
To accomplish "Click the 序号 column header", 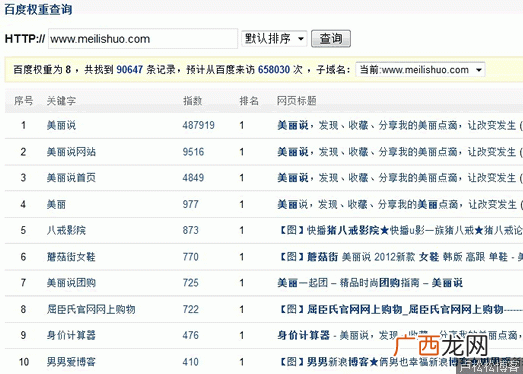I will coord(23,101).
